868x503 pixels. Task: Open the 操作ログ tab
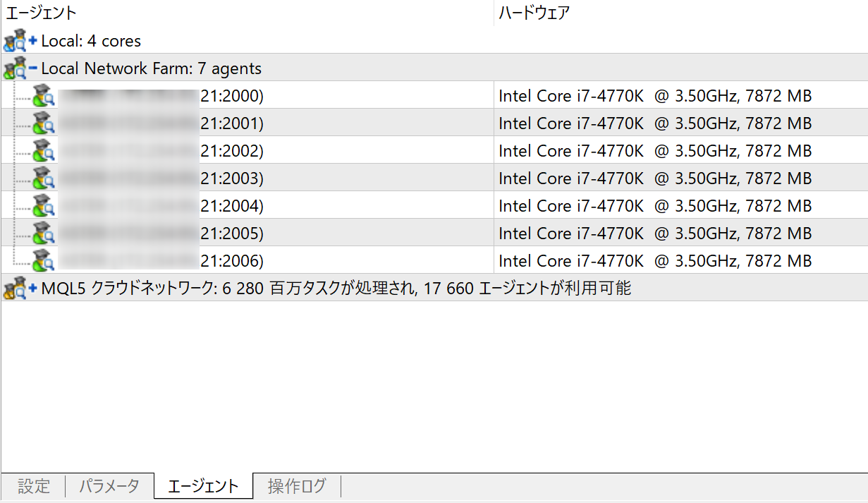click(x=297, y=486)
